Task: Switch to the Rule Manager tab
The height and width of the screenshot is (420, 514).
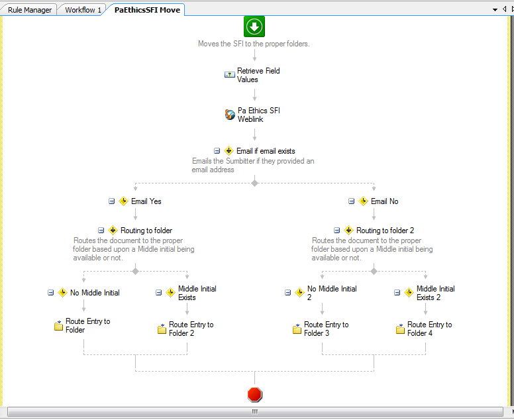Action: coord(30,10)
